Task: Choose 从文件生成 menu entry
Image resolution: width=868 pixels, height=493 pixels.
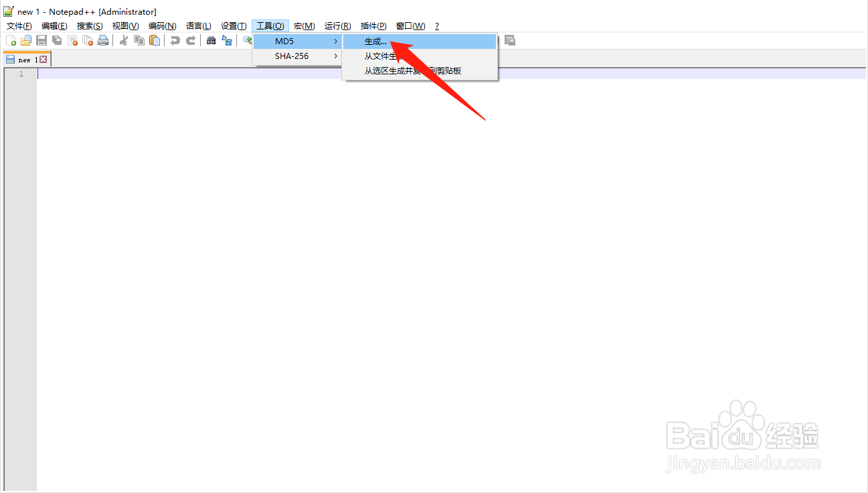Action: [x=420, y=56]
